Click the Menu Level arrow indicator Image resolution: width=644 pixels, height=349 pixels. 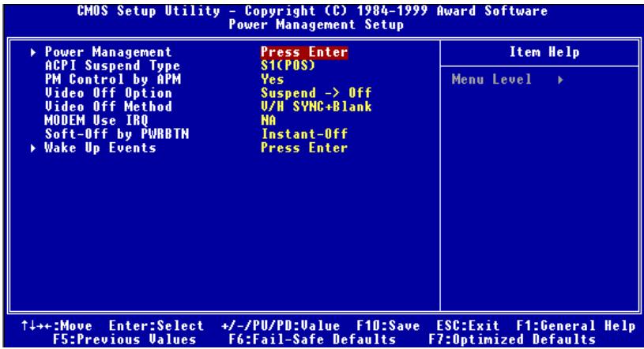coord(560,80)
